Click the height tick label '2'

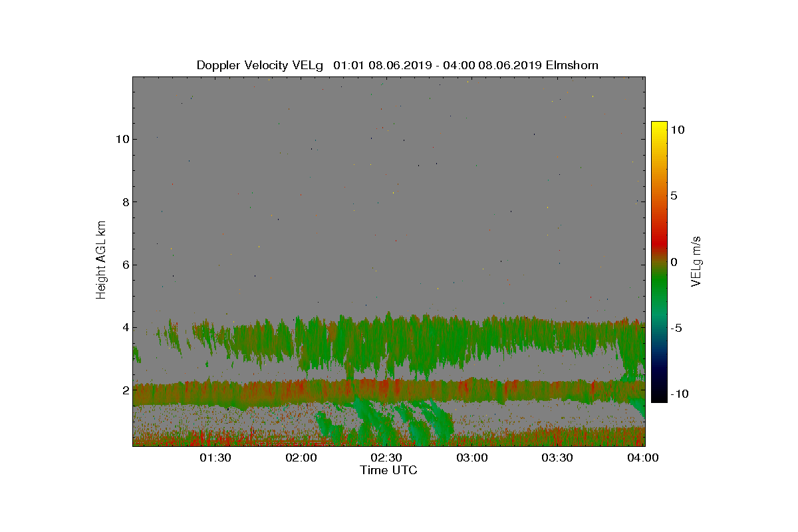[x=124, y=390]
